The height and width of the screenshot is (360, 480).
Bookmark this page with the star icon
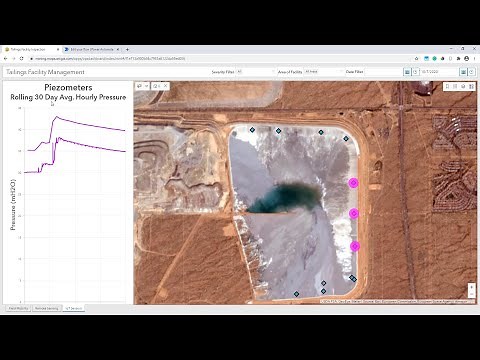pos(416,58)
